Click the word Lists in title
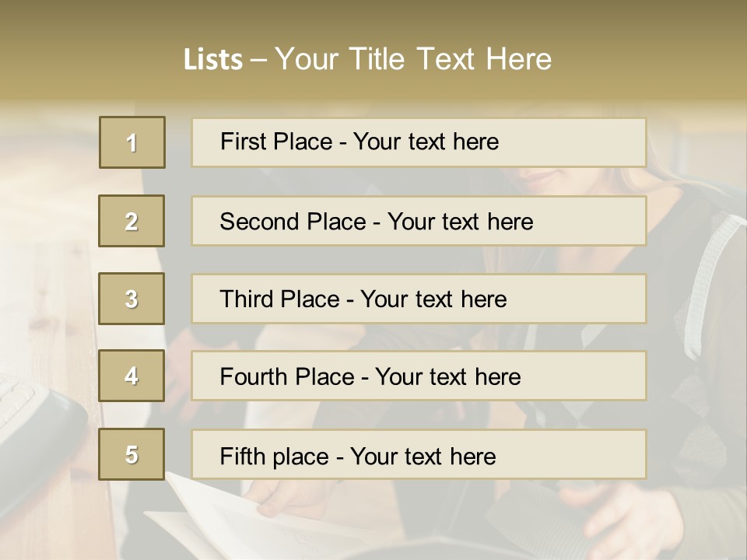Image resolution: width=747 pixels, height=560 pixels. click(213, 60)
